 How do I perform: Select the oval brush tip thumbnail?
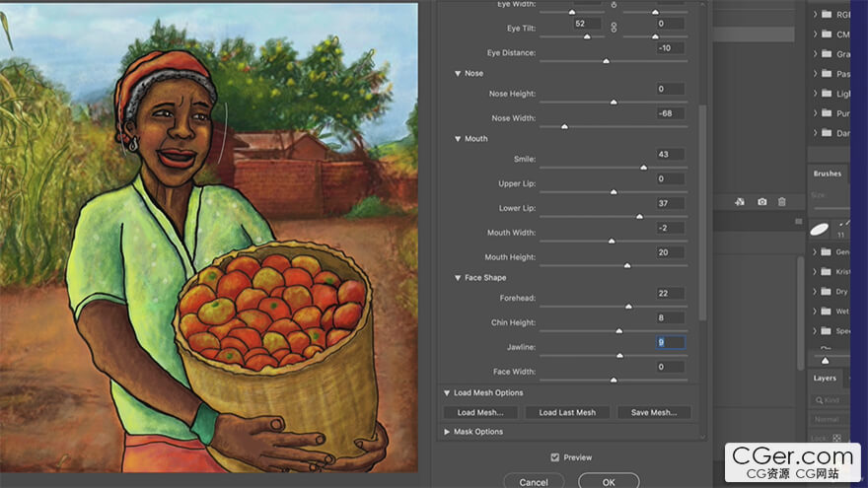tap(820, 229)
